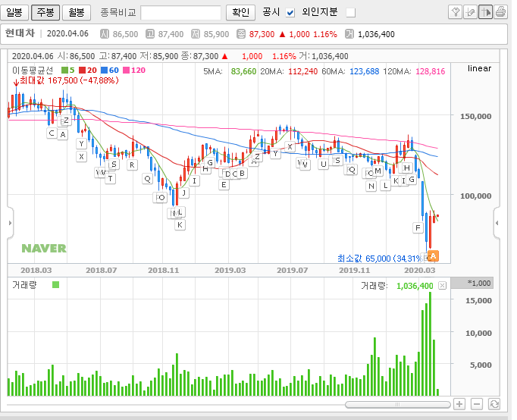This screenshot has width=517, height=420.
Task: Click the blue 60-period moving average swatch
Action: (x=104, y=71)
